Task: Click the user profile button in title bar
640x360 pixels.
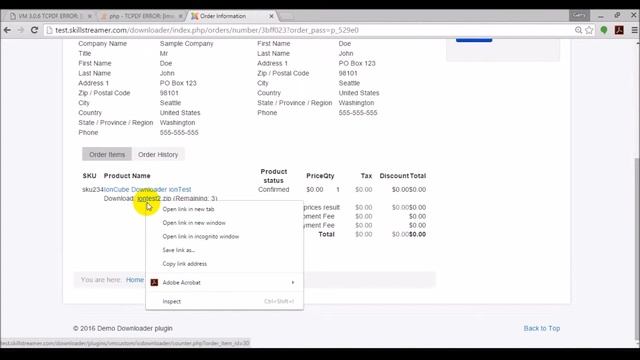Action: tap(579, 15)
